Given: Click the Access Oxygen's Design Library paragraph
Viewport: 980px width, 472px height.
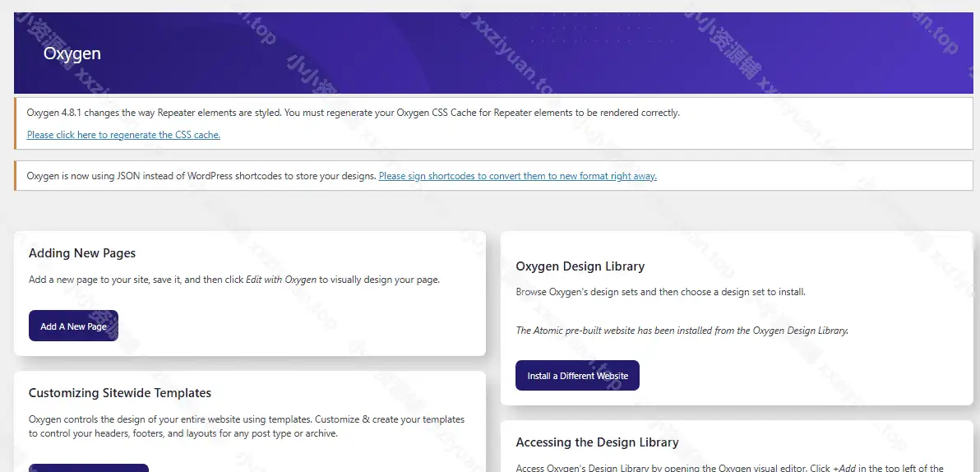Looking at the screenshot, I should [658, 468].
